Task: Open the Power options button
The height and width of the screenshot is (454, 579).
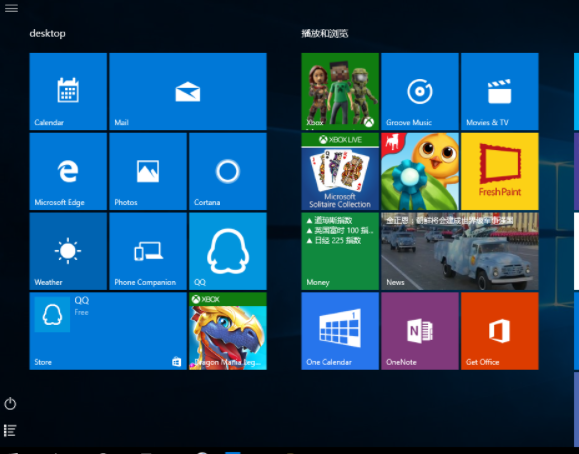Action: pyautogui.click(x=10, y=403)
